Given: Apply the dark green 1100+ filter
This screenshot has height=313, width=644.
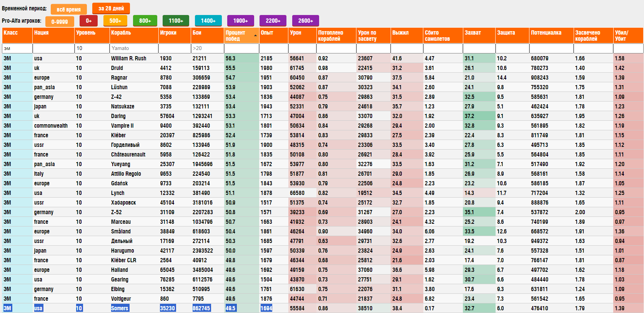Looking at the screenshot, I should [176, 21].
